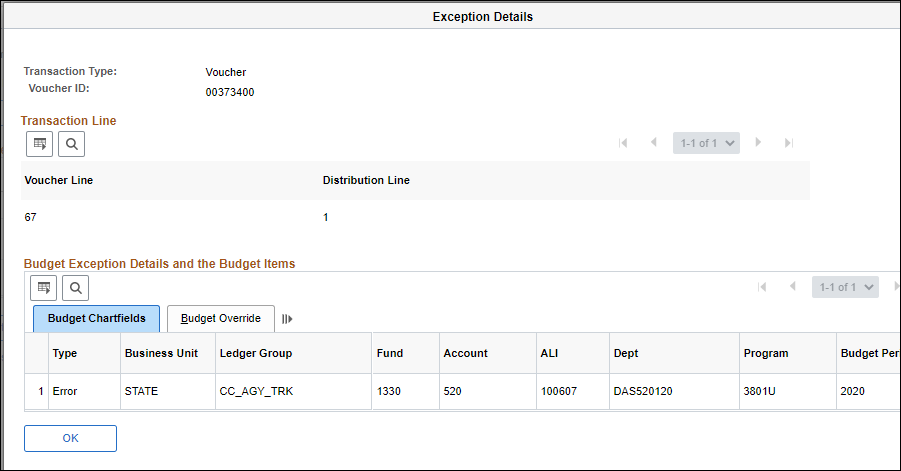Click Find search icon in Budget Exception Details
The width and height of the screenshot is (901, 471).
pyautogui.click(x=76, y=288)
